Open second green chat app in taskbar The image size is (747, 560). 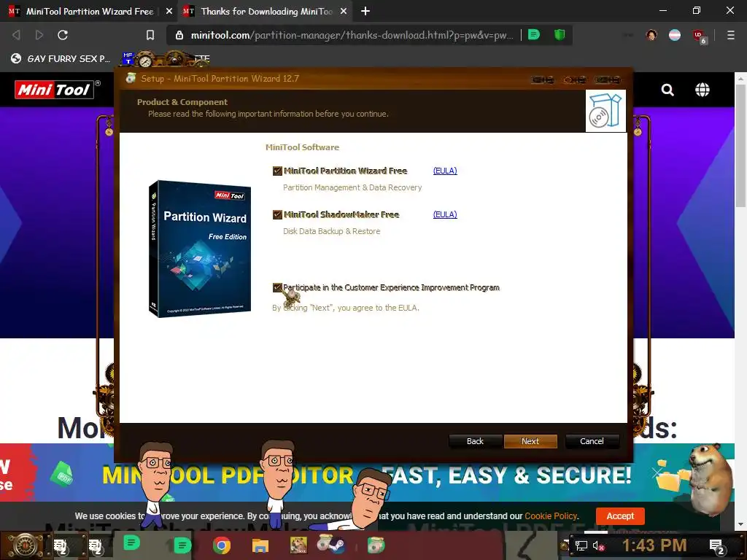pos(182,545)
